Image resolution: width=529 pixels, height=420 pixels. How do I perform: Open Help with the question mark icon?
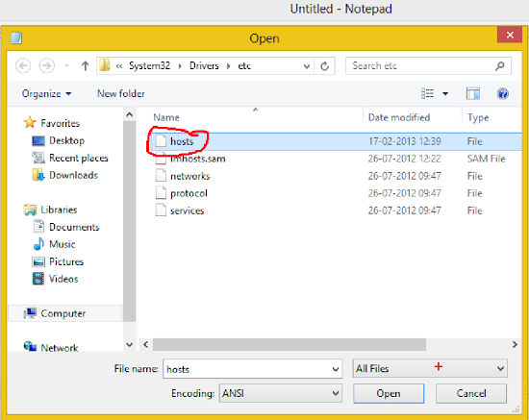(x=503, y=94)
